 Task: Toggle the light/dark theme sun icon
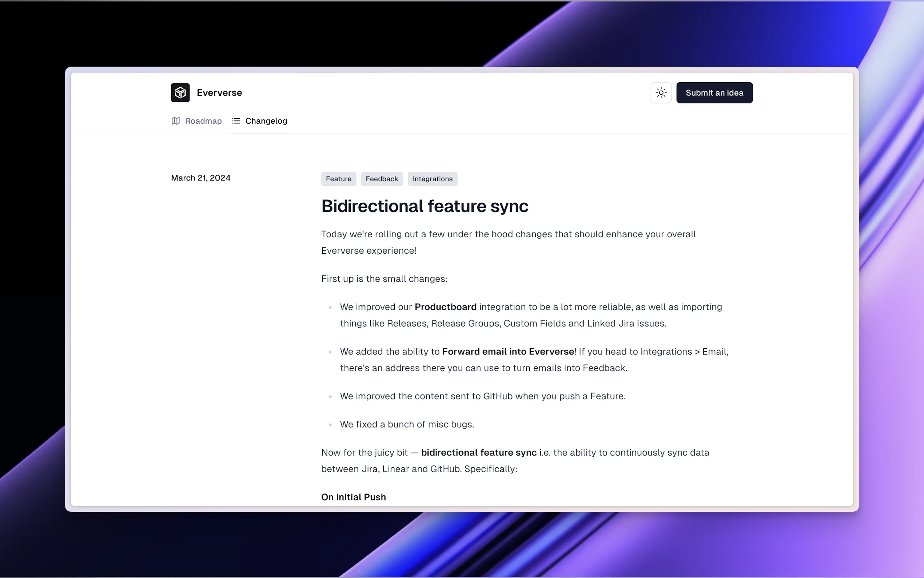(661, 92)
